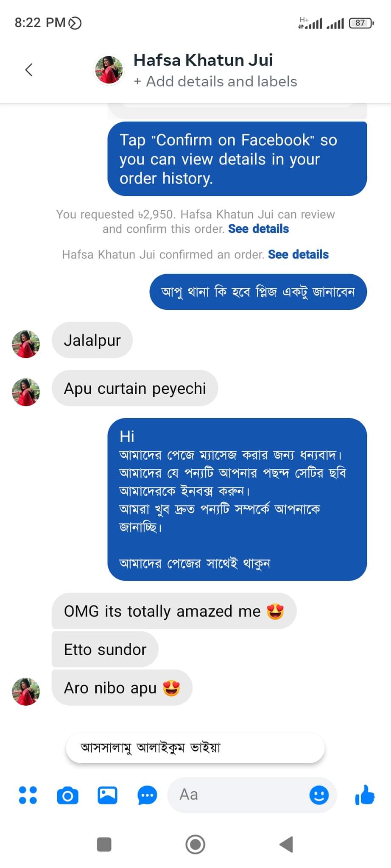391x868 pixels.
Task: Send a thumbs-up like
Action: (365, 795)
